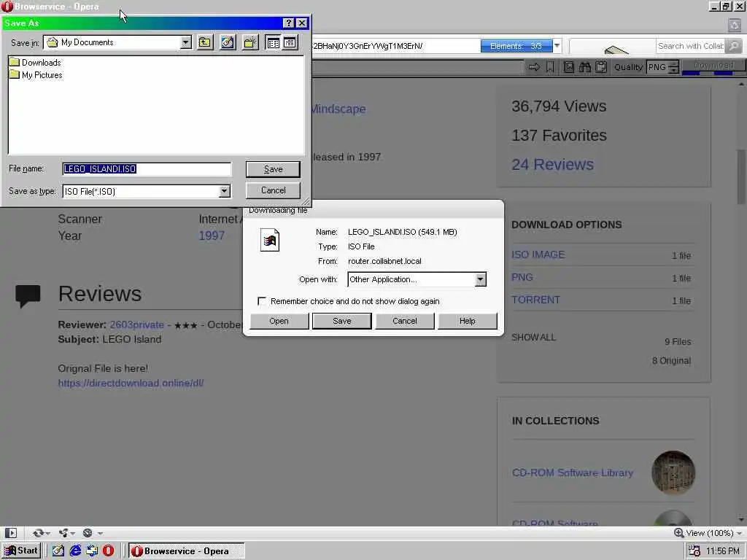The width and height of the screenshot is (747, 560).
Task: Open the 8 Original link
Action: 671,360
